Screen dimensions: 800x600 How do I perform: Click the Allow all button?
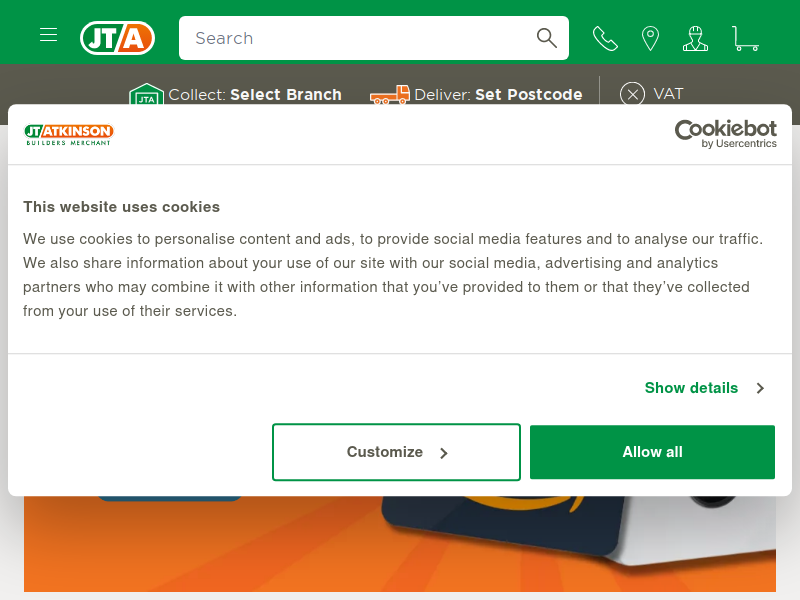click(652, 452)
